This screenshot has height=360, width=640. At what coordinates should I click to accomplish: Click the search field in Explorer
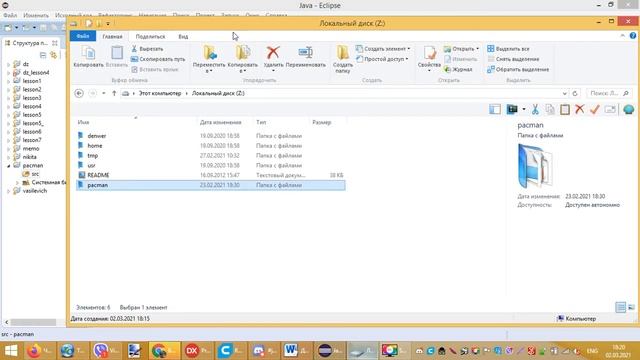tap(608, 93)
